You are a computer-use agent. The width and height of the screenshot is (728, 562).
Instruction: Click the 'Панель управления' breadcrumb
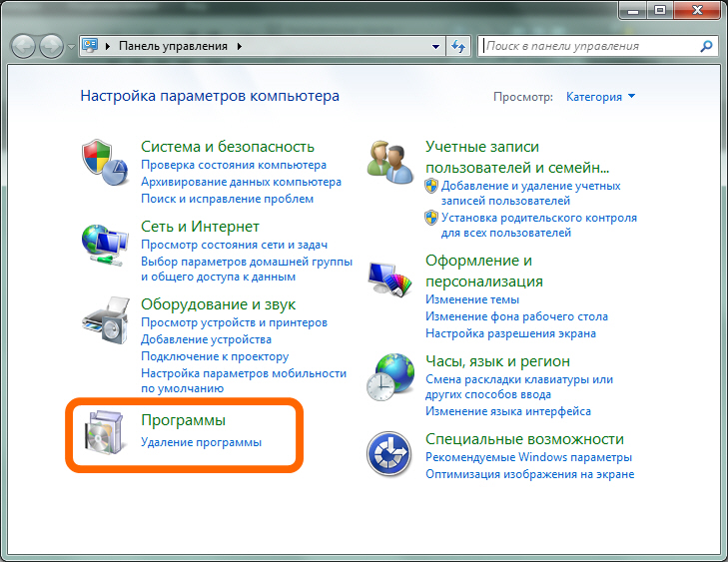click(x=173, y=46)
